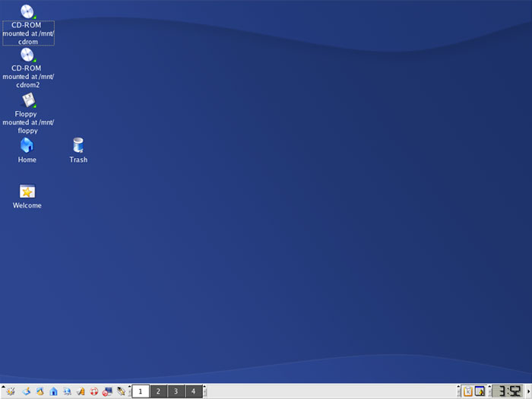Switch to virtual desktop 4
The image size is (532, 399).
click(194, 391)
